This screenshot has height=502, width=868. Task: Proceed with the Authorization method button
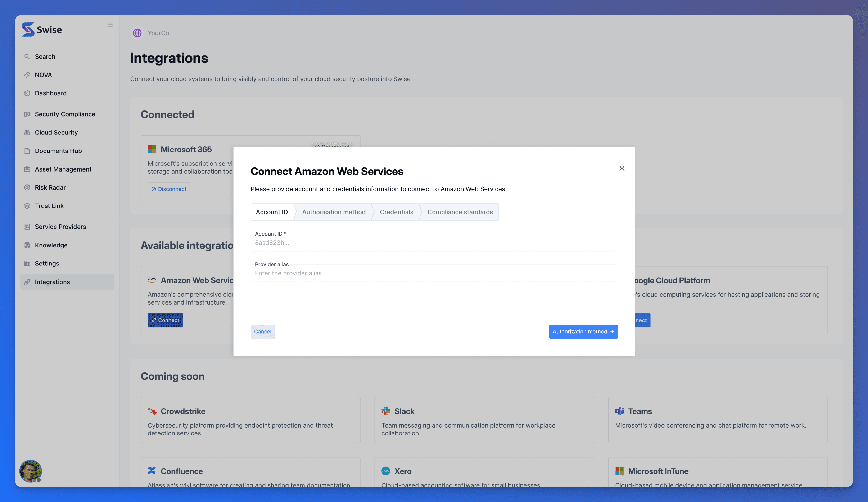583,332
